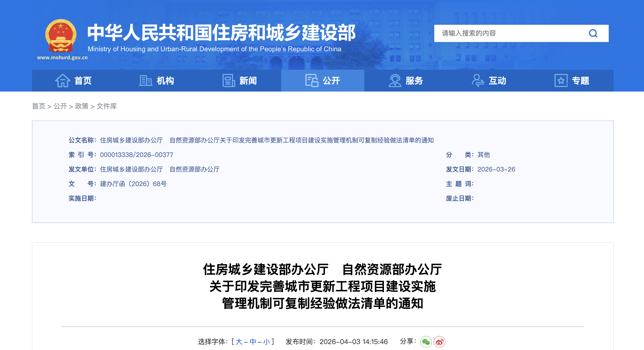Image resolution: width=644 pixels, height=350 pixels.
Task: Click the search magnifier icon
Action: click(593, 33)
